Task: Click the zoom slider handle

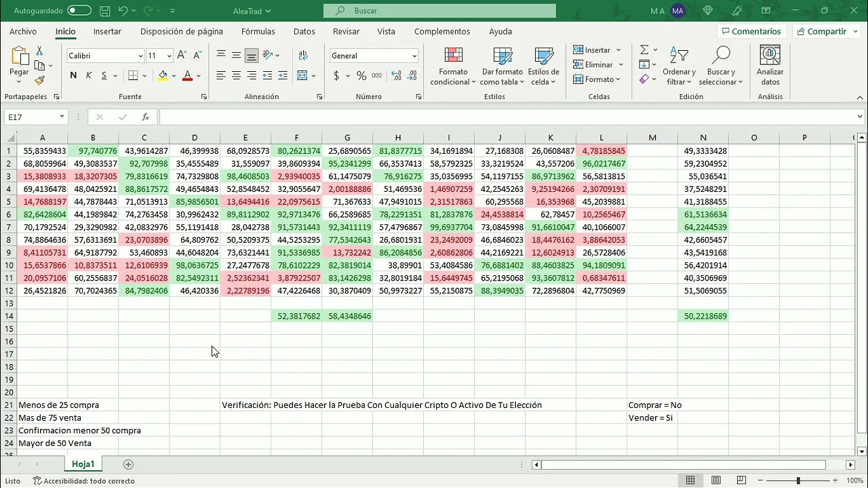Action: [x=798, y=481]
